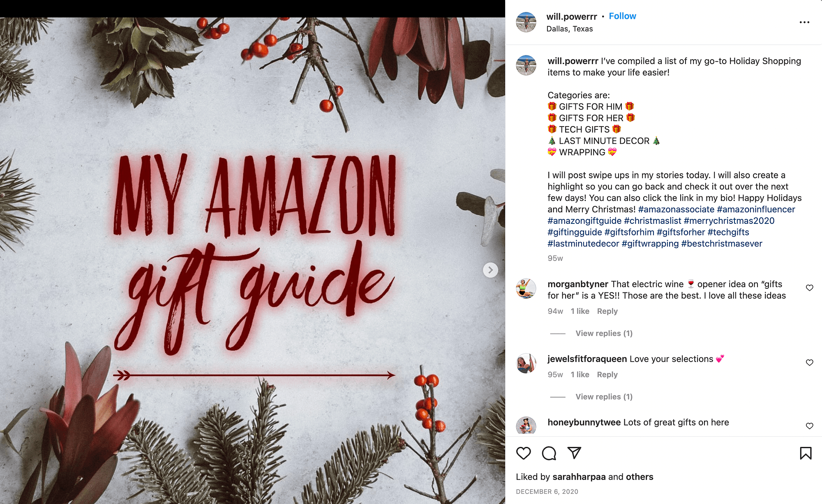Image resolution: width=822 pixels, height=504 pixels.
Task: Click Reply under morganbtyner comment
Action: [x=607, y=311]
